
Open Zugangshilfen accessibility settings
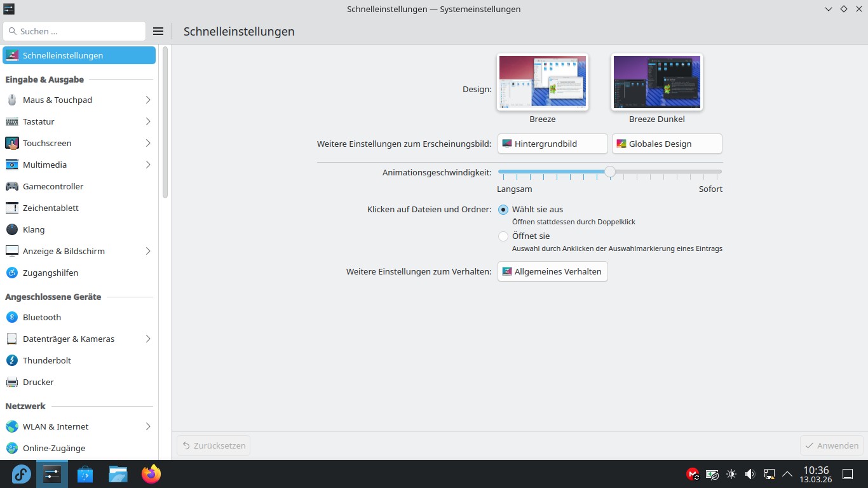click(79, 273)
